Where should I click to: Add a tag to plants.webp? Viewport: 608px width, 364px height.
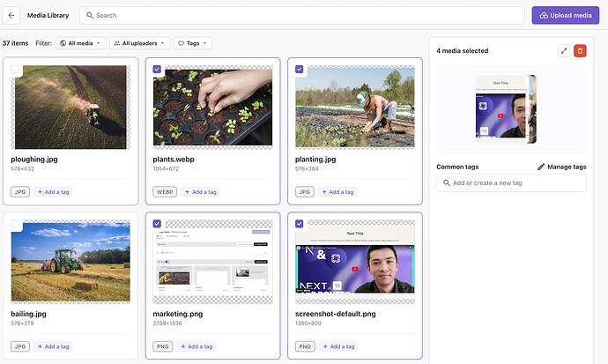[200, 192]
